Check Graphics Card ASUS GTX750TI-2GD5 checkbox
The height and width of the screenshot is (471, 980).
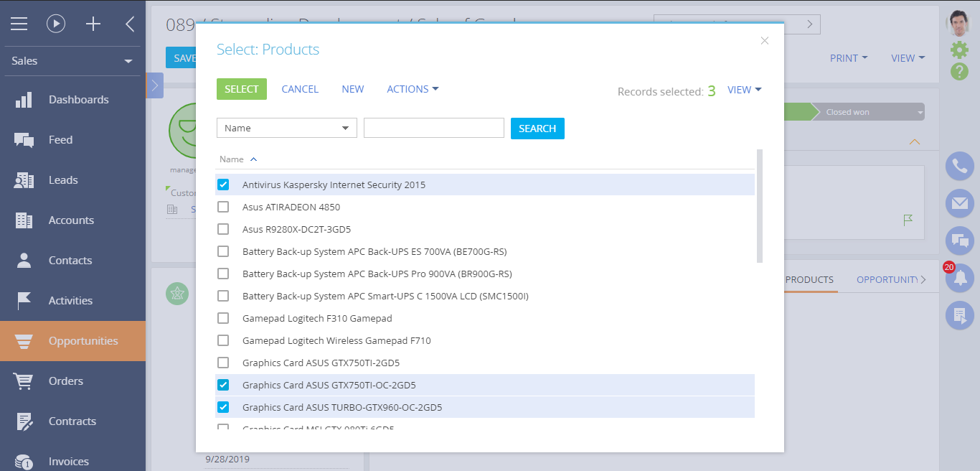223,363
